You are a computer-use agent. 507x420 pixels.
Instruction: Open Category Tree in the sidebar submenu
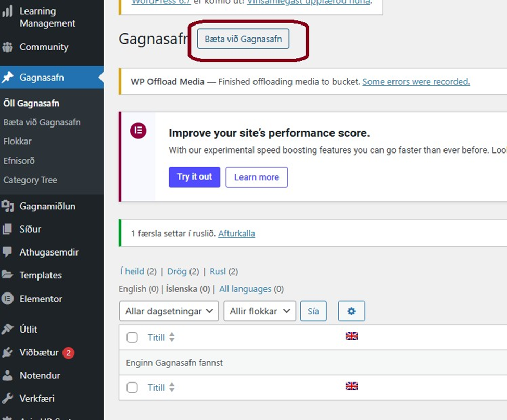30,180
